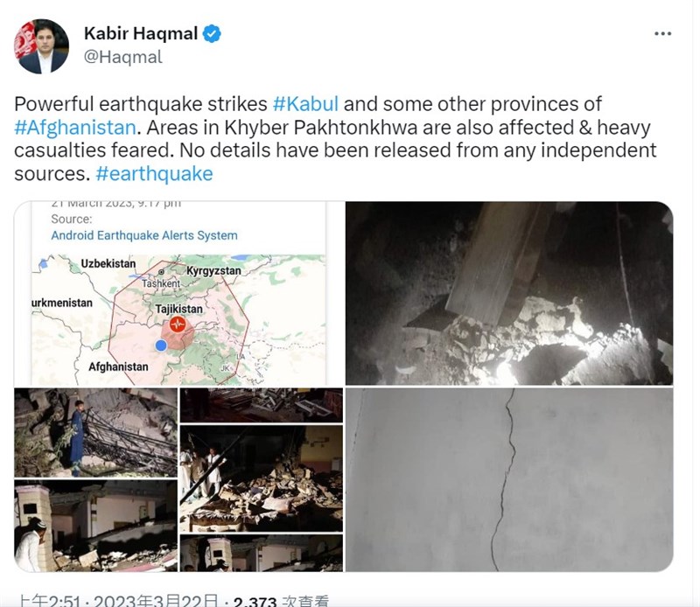Open the #Afghanistan hashtag
Viewport: 700px width, 607px height.
[x=75, y=128]
